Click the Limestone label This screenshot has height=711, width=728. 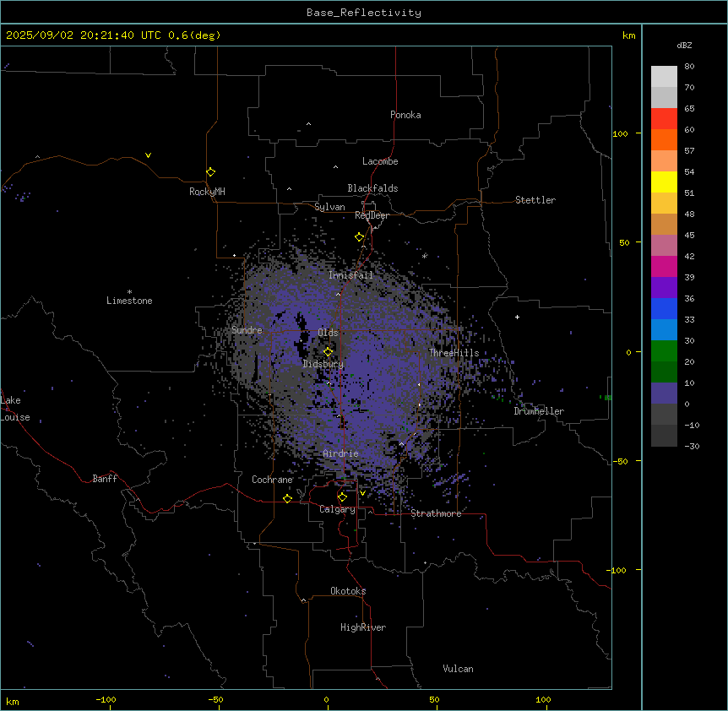tap(129, 301)
